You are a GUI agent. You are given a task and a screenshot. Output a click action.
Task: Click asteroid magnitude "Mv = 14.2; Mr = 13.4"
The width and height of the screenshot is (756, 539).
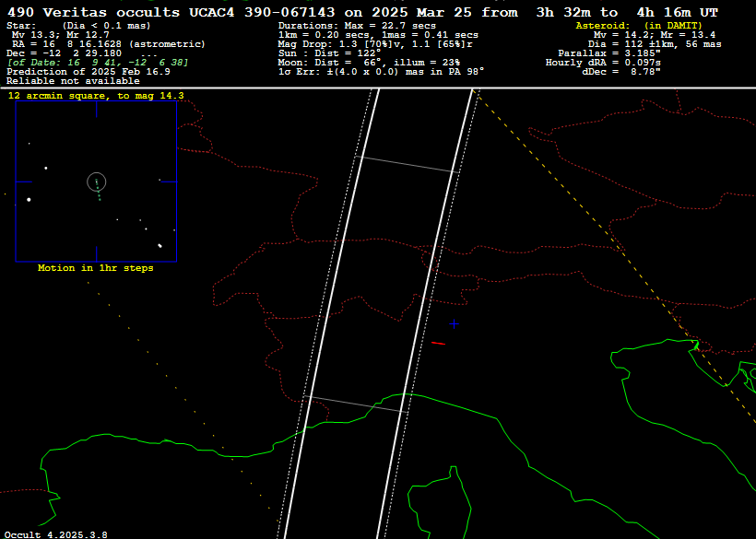coord(655,35)
